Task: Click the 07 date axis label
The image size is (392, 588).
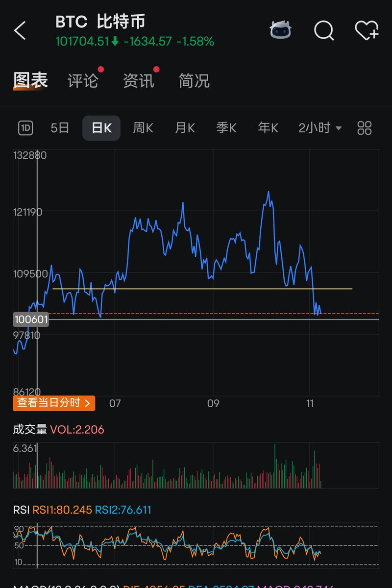Action: (x=115, y=404)
